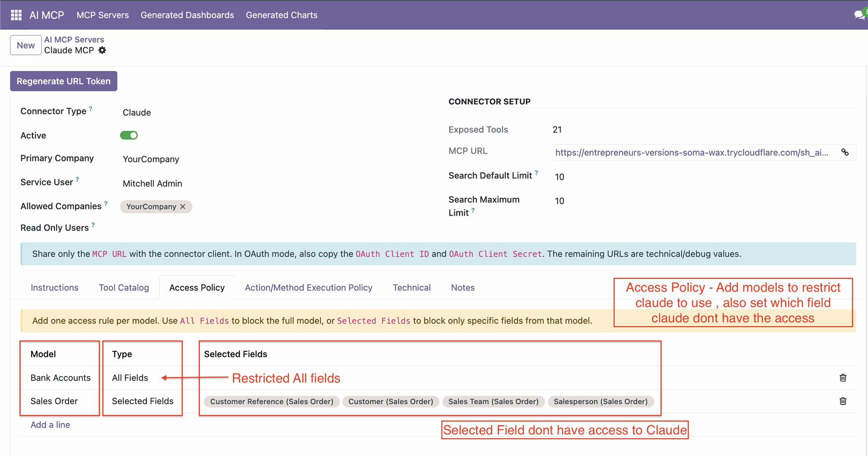
Task: Delete the Sales Order access rule
Action: (843, 401)
